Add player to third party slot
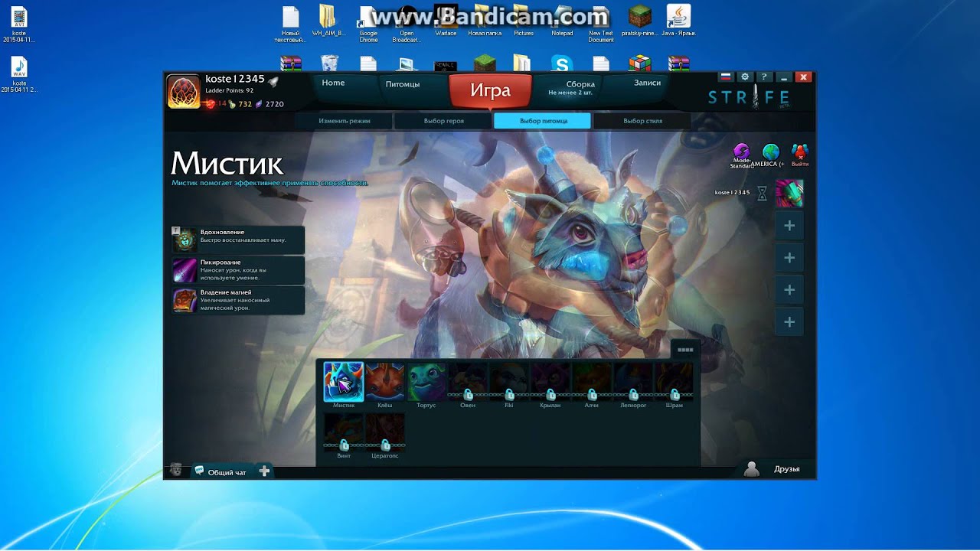This screenshot has width=980, height=551. (789, 290)
